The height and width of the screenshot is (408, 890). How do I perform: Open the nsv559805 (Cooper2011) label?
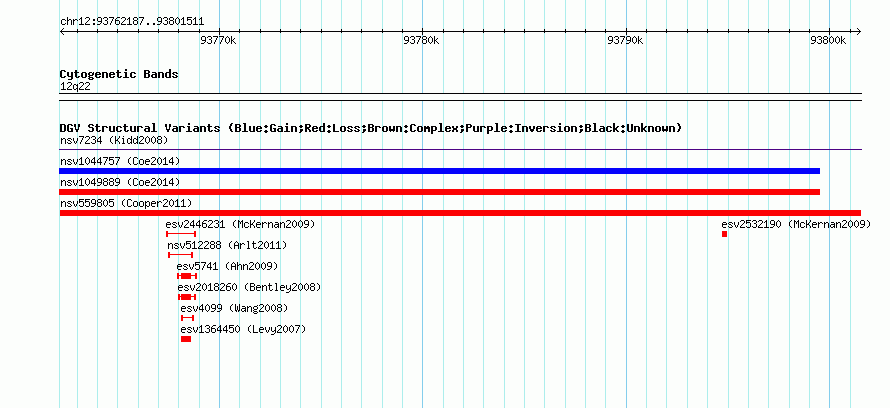tap(126, 203)
